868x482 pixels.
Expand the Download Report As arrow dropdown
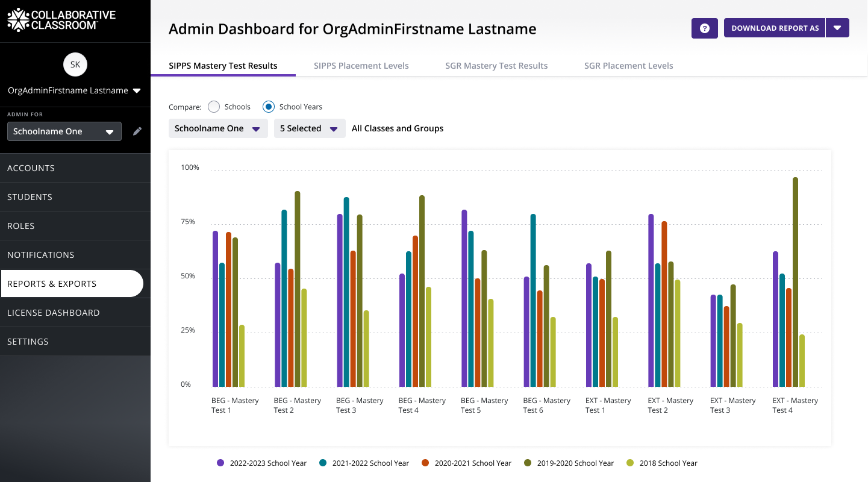pyautogui.click(x=837, y=28)
